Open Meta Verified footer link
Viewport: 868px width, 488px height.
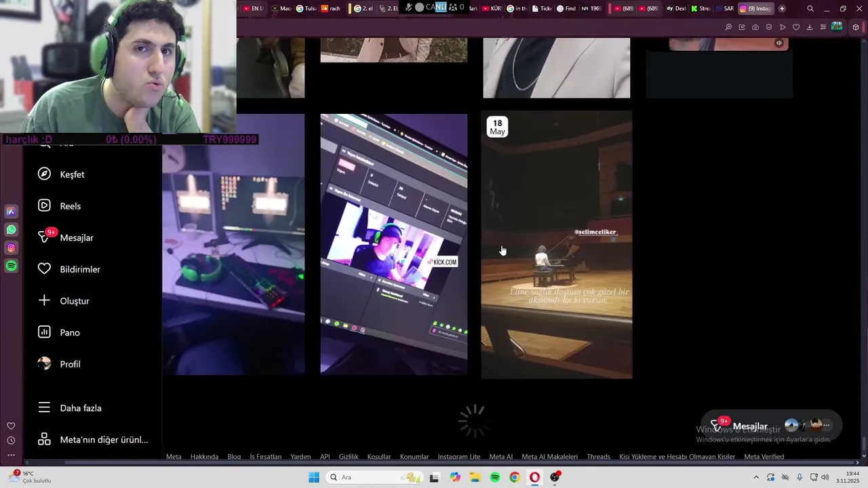[764, 457]
